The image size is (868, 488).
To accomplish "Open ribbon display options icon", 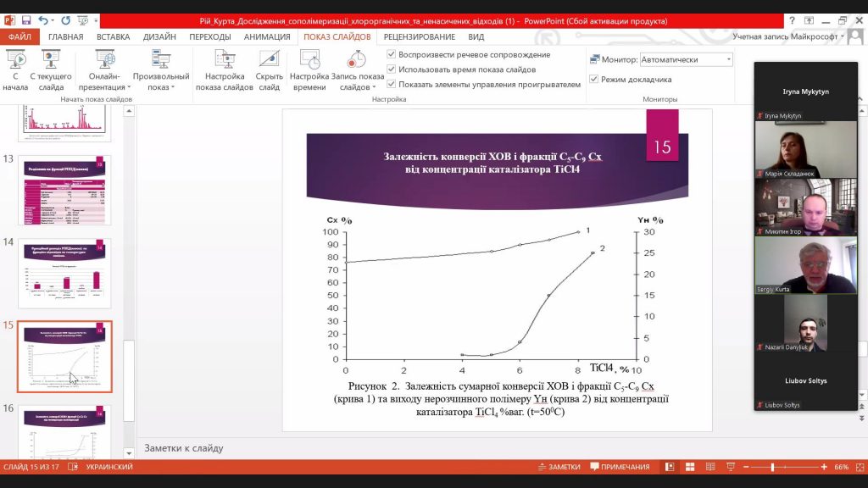I will [x=809, y=20].
